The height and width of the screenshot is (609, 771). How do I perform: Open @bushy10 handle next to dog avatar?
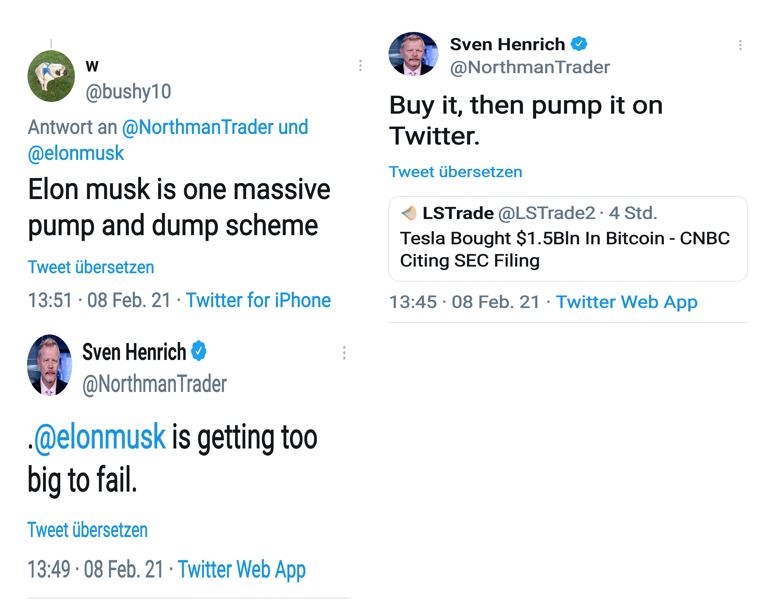tap(128, 91)
